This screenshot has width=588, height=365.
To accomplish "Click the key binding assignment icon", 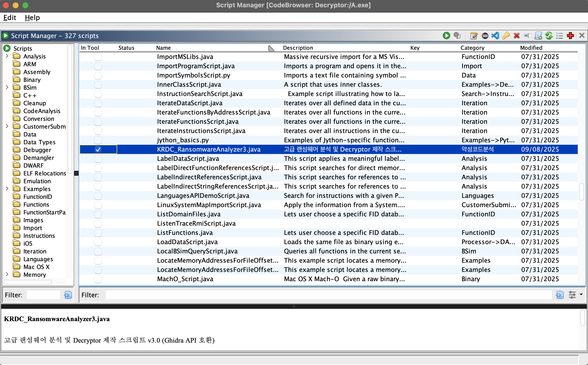I will pyautogui.click(x=506, y=36).
